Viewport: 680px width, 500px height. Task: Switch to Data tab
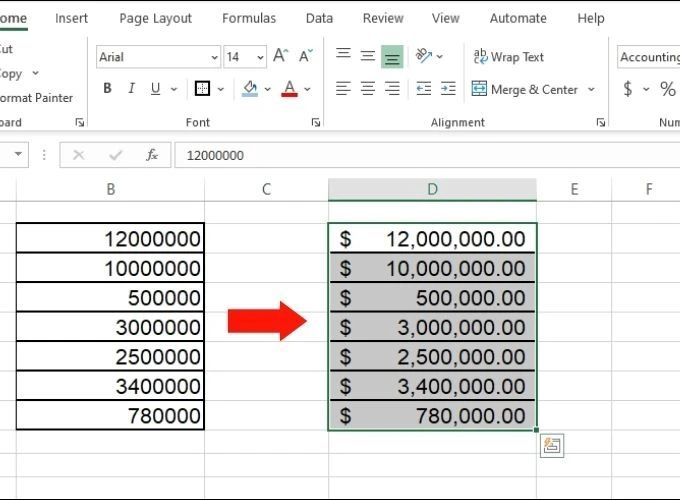(319, 18)
